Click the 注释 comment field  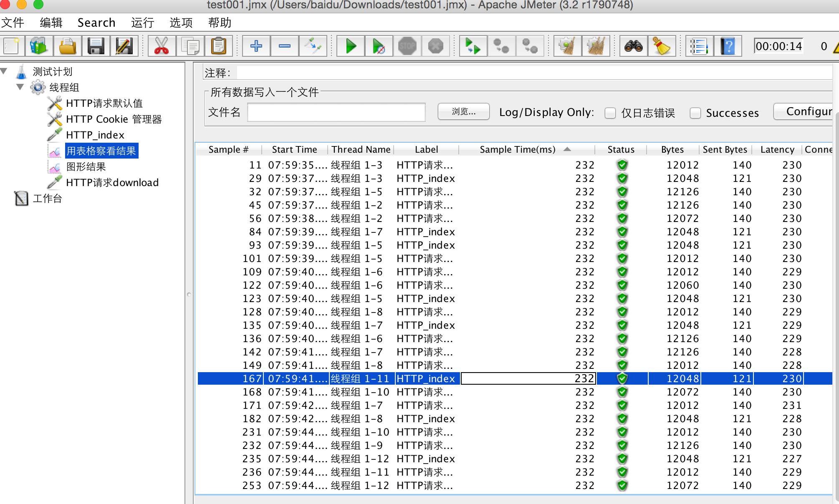pyautogui.click(x=534, y=73)
